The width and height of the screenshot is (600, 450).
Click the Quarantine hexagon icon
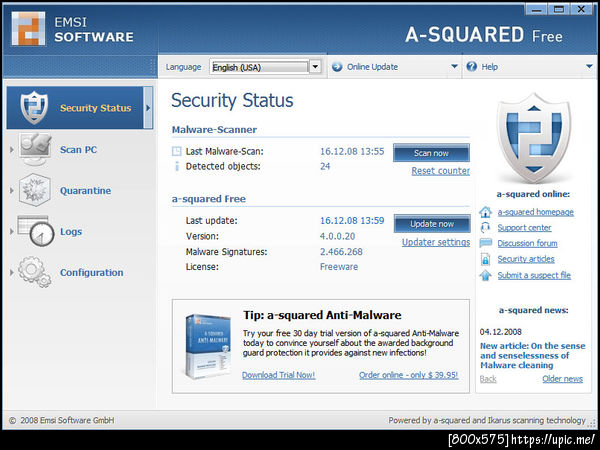coord(35,190)
